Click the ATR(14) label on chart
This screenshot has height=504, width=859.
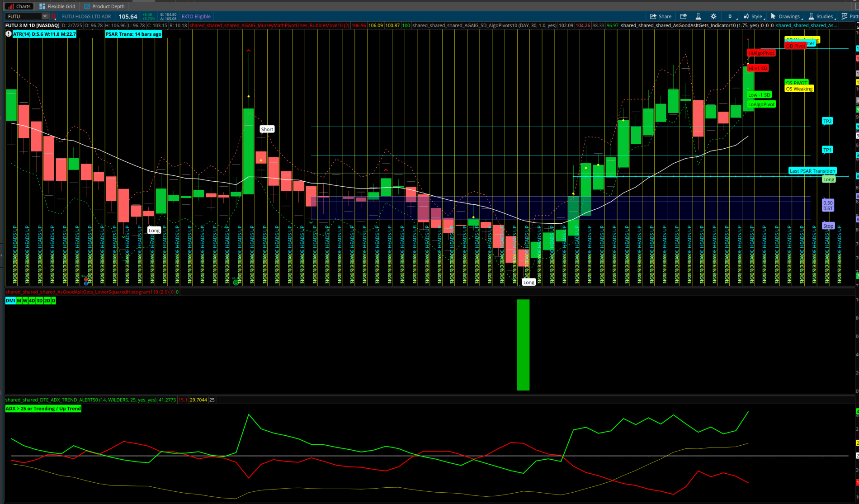coord(44,34)
